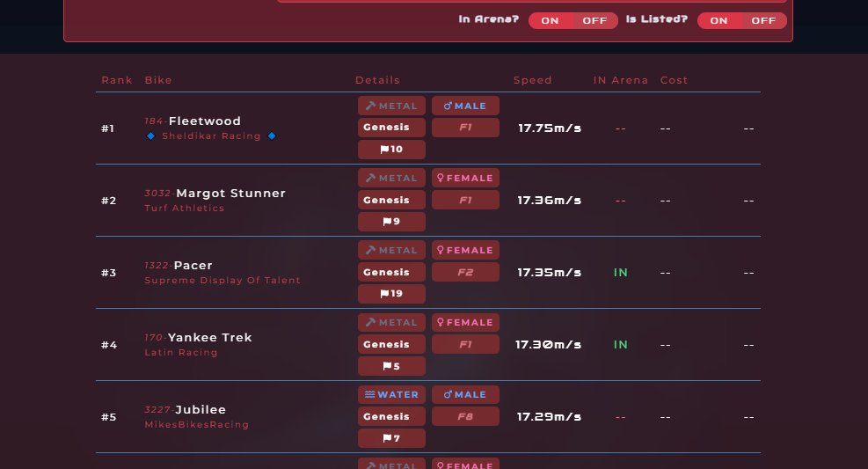
Task: Sort by Rank column header
Action: click(117, 80)
